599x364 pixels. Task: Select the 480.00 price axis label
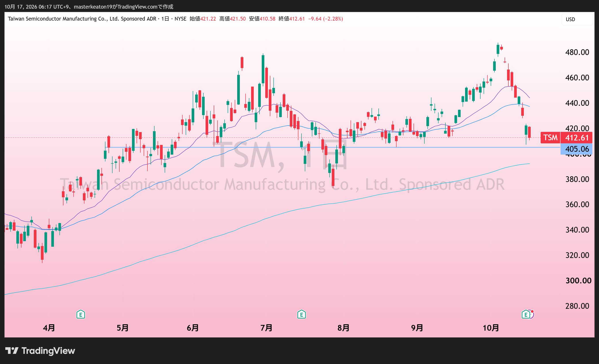click(x=577, y=52)
